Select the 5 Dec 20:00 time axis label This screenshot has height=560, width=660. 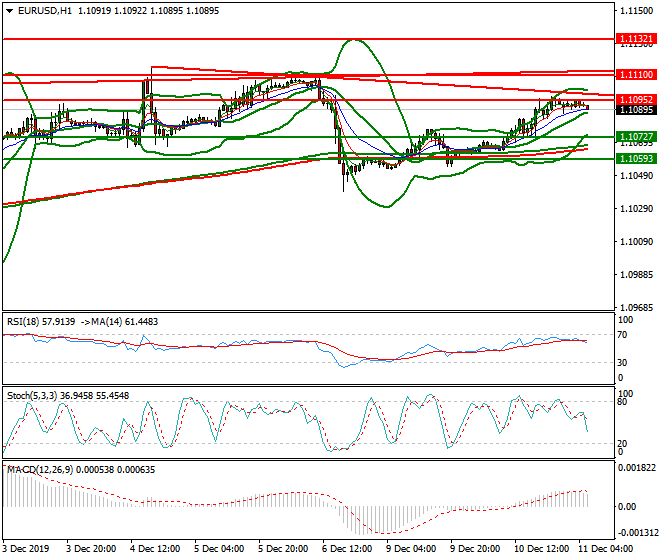click(283, 549)
